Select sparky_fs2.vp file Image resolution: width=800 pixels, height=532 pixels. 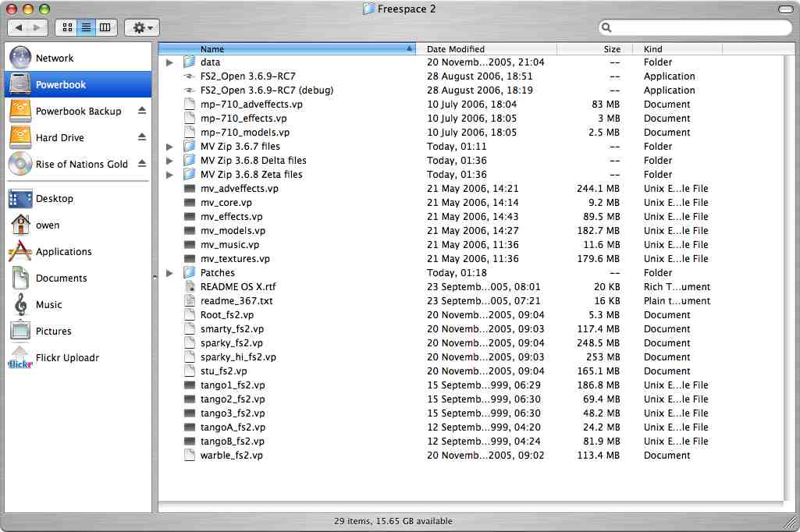[x=232, y=342]
